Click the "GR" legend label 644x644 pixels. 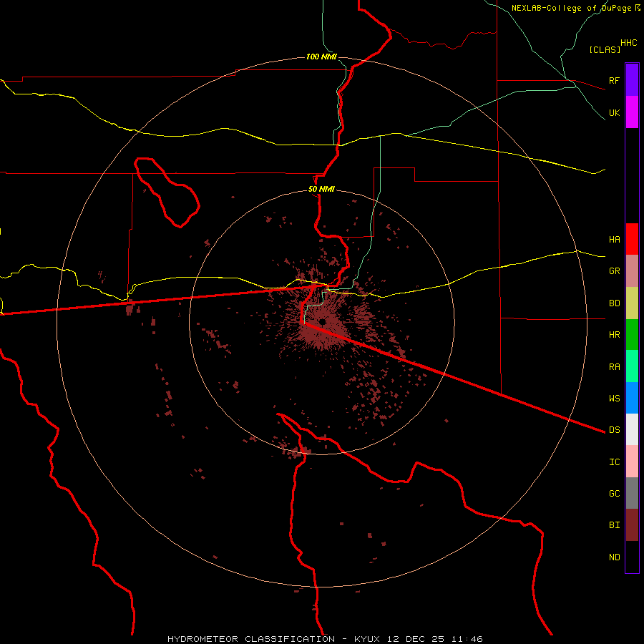coord(614,271)
